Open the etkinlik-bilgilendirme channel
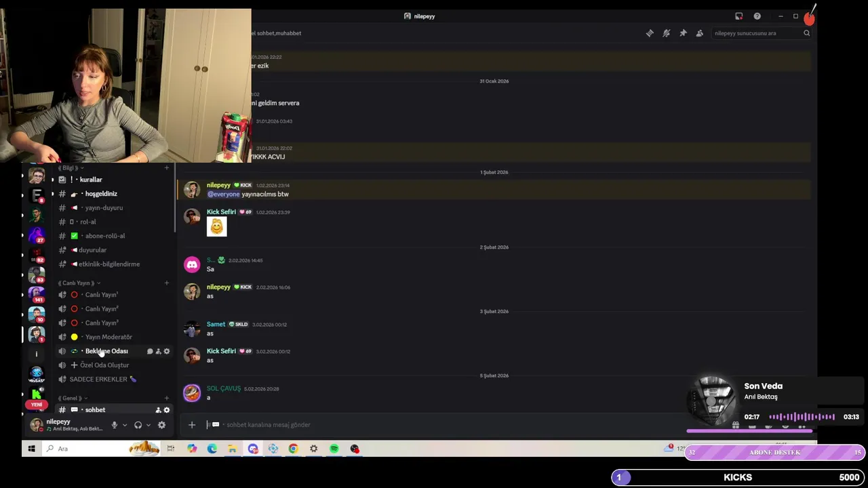 pyautogui.click(x=114, y=264)
